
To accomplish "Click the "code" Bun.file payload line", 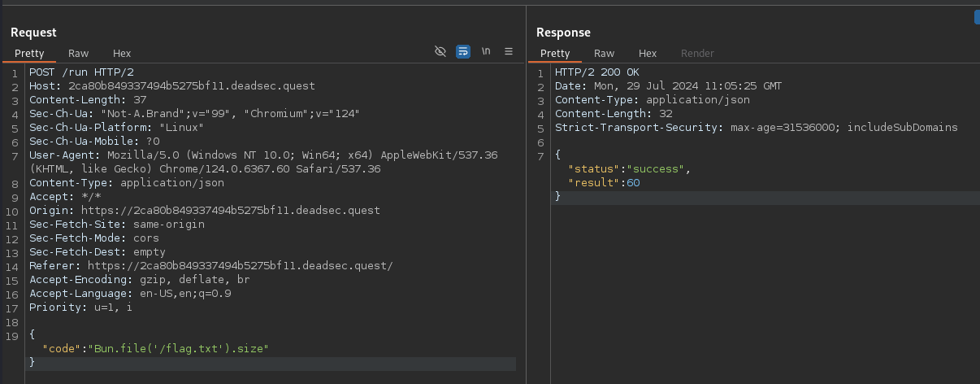I will click(x=155, y=348).
